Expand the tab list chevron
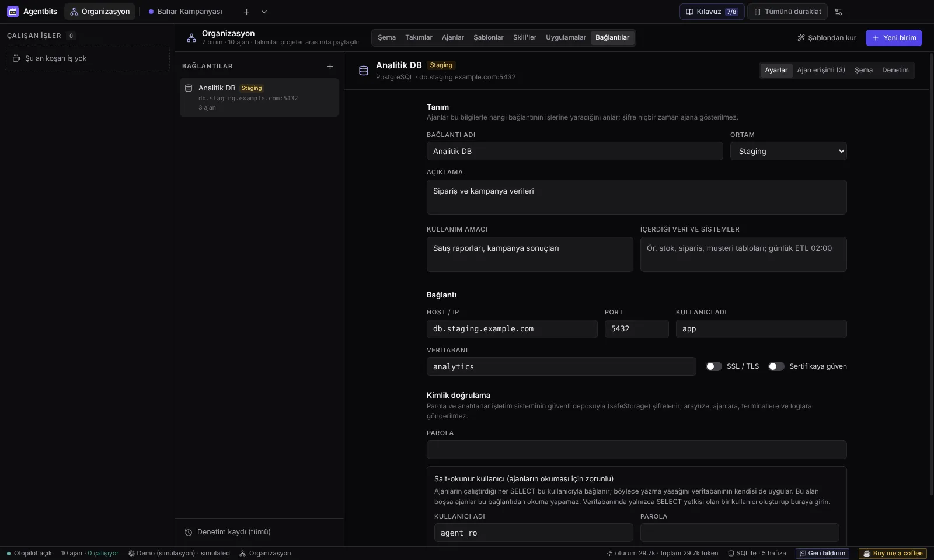 [x=264, y=12]
